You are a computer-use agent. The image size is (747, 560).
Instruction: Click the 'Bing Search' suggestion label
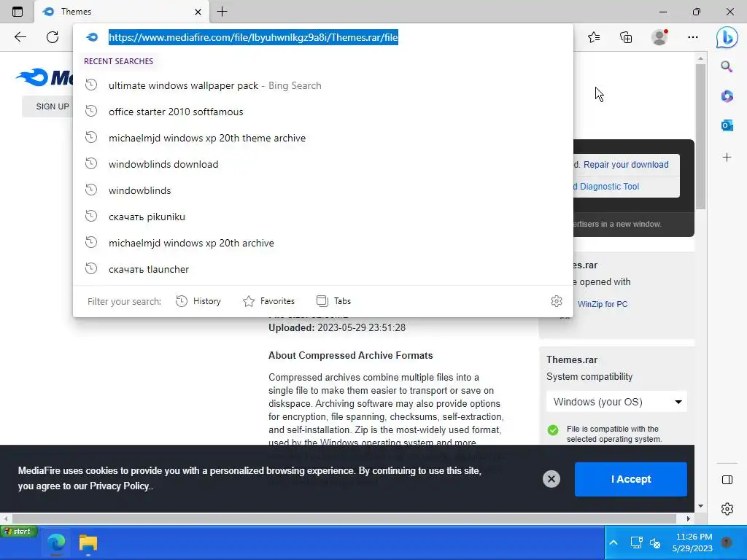295,86
